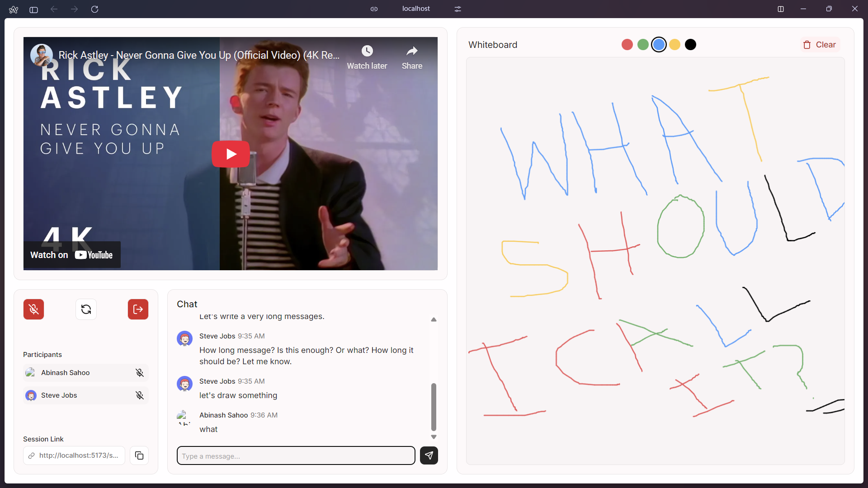Play the Rick Astley YouTube video
The image size is (868, 488).
coord(231,154)
